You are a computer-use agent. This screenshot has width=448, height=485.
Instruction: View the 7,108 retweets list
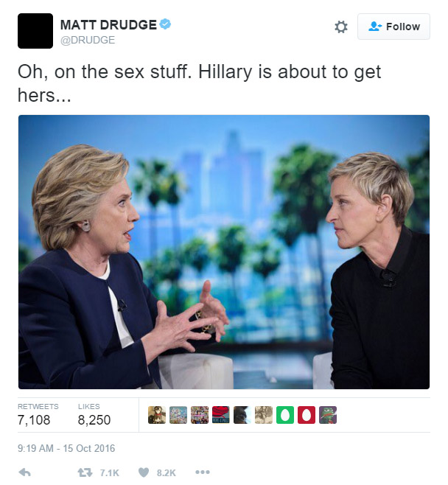(x=38, y=415)
